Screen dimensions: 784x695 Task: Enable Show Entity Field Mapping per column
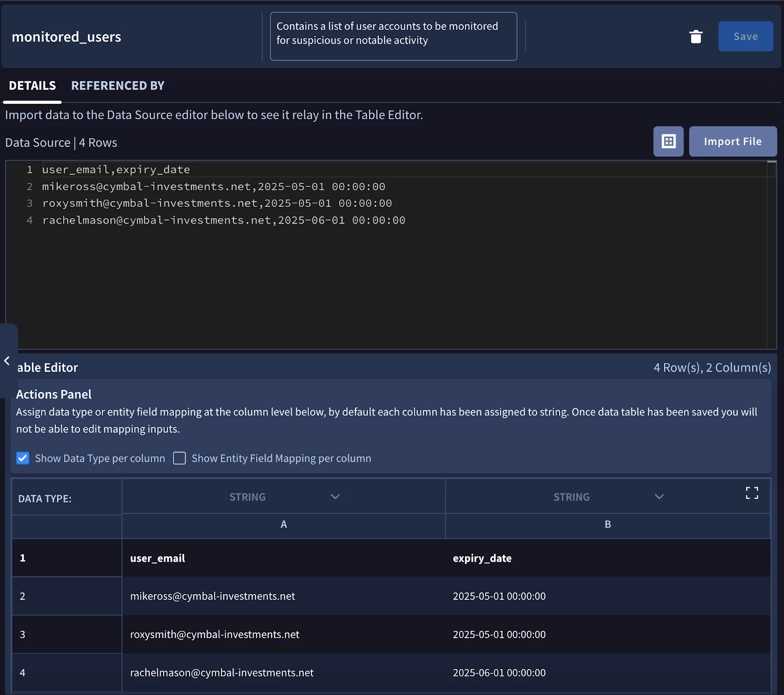click(x=179, y=458)
